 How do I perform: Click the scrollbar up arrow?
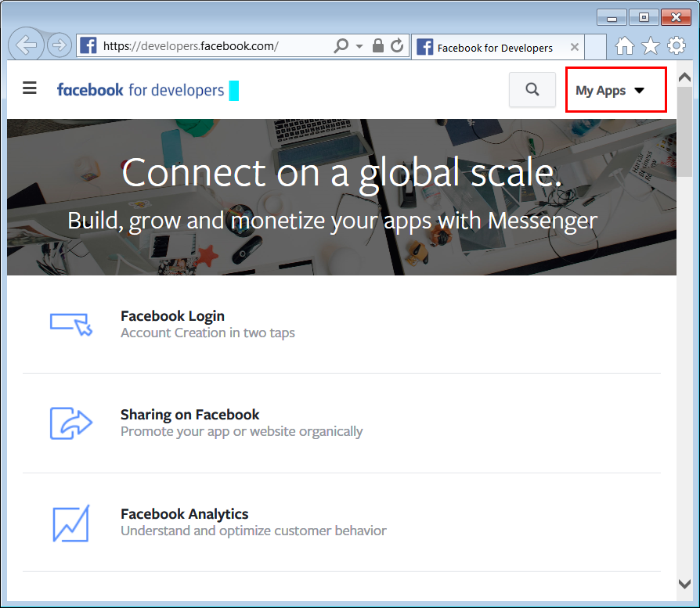pos(684,77)
